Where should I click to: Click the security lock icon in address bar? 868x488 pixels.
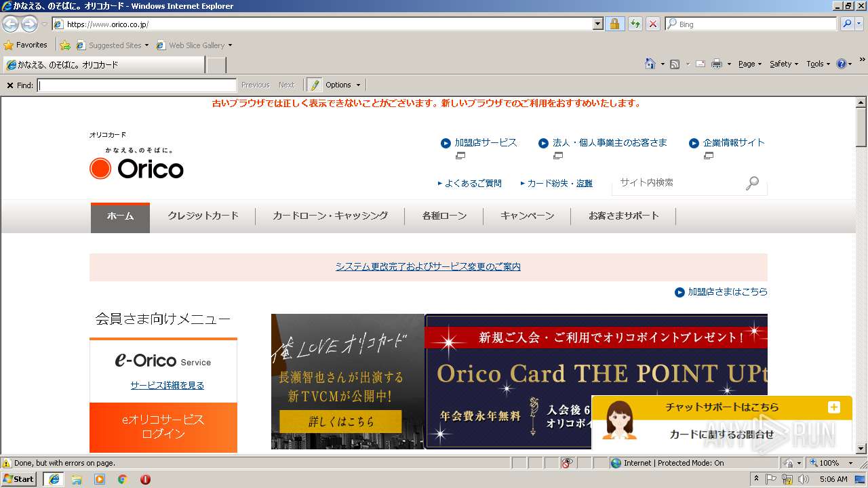tap(614, 24)
